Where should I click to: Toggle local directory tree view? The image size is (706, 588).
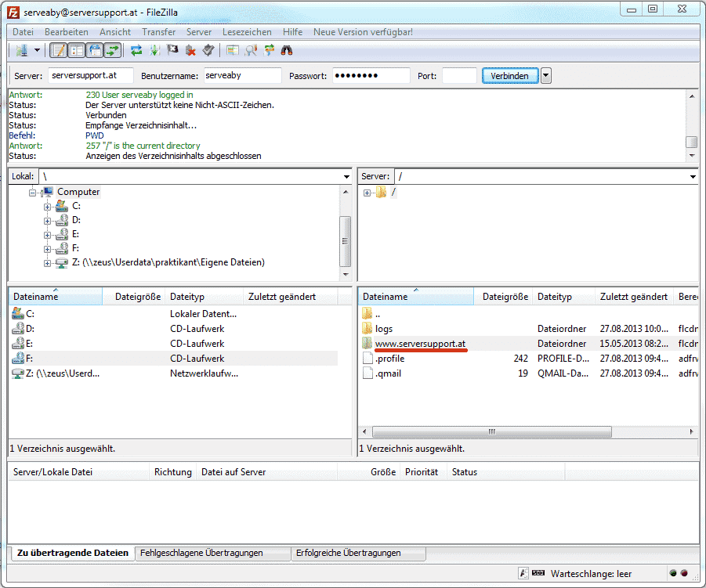point(77,50)
